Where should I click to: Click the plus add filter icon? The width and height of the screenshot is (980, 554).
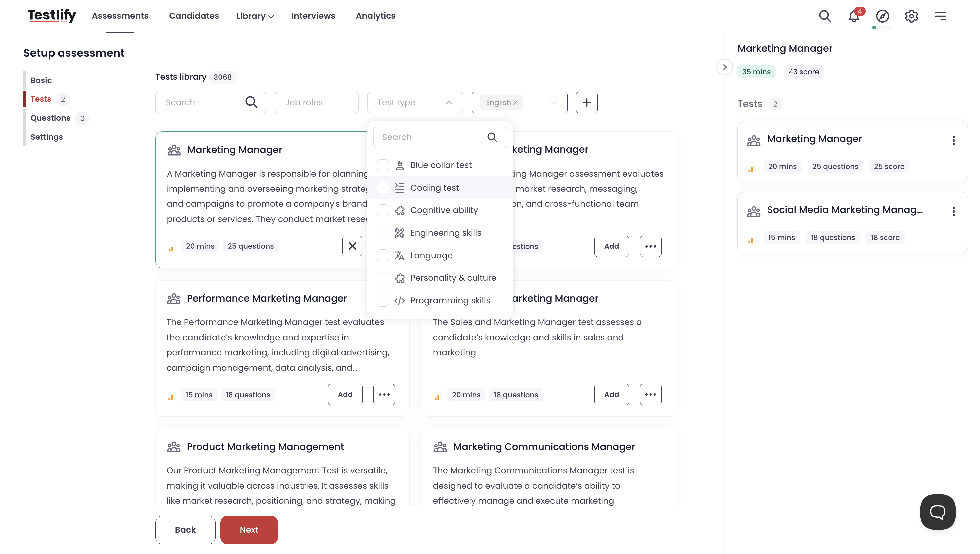(x=586, y=102)
